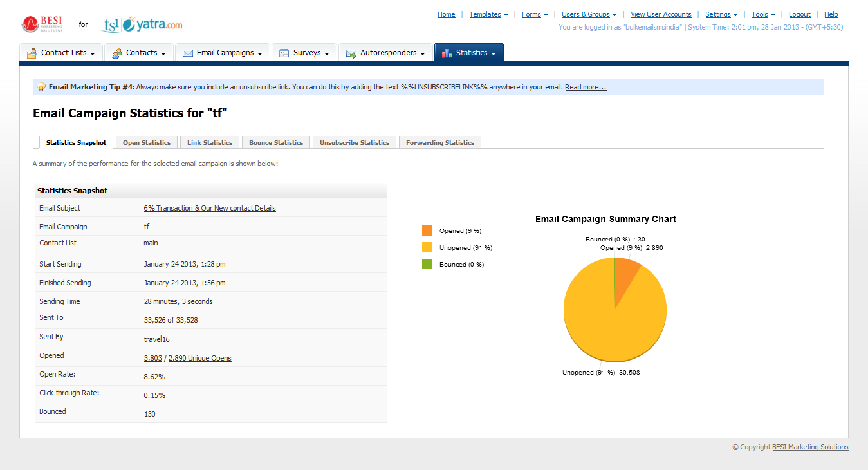Screen dimensions: 868x470
Task: Click the orange Opened legend swatch
Action: pyautogui.click(x=427, y=230)
